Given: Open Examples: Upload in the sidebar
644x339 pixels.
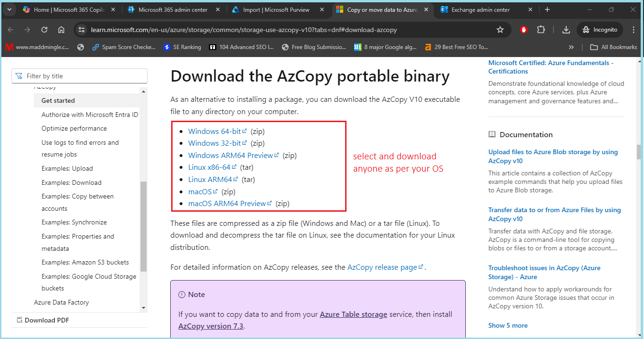Looking at the screenshot, I should coord(67,168).
